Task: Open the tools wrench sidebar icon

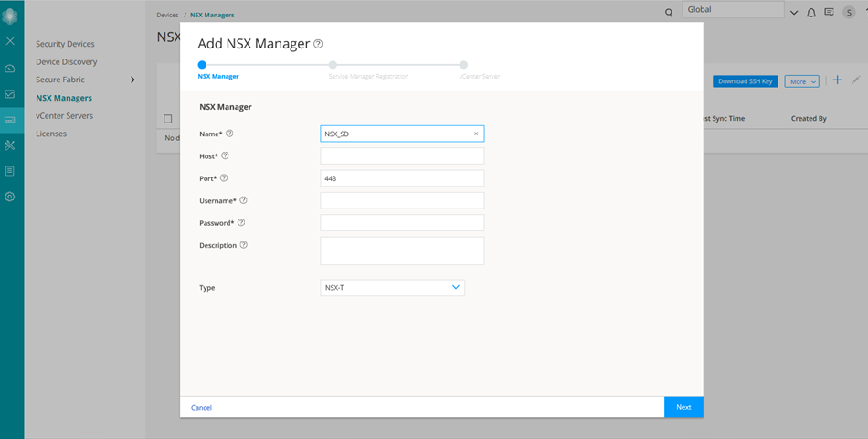Action: (10, 145)
